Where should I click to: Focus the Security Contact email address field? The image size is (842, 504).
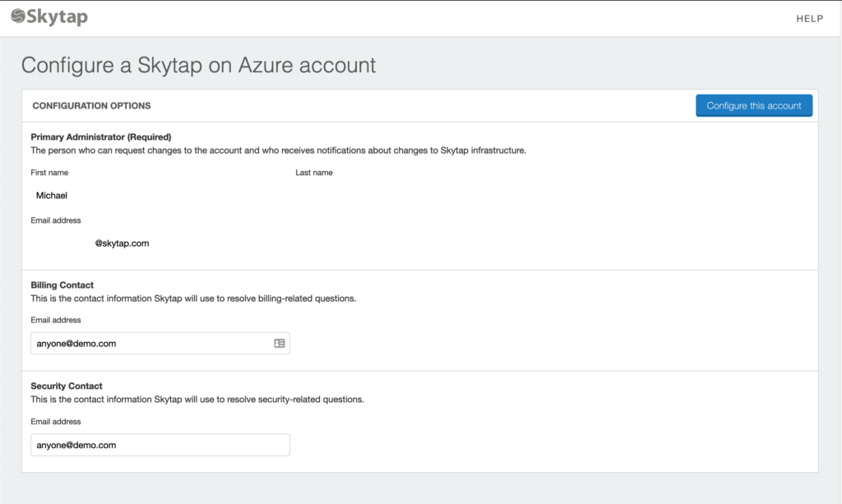[160, 445]
